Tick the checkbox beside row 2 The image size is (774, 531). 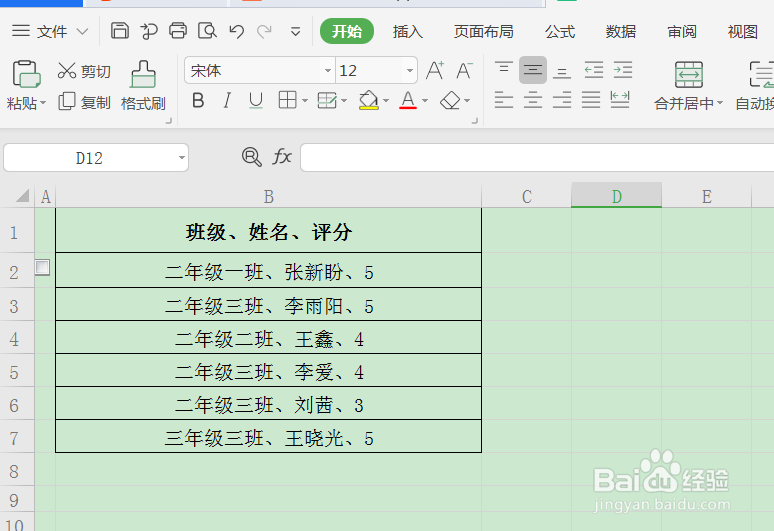42,267
